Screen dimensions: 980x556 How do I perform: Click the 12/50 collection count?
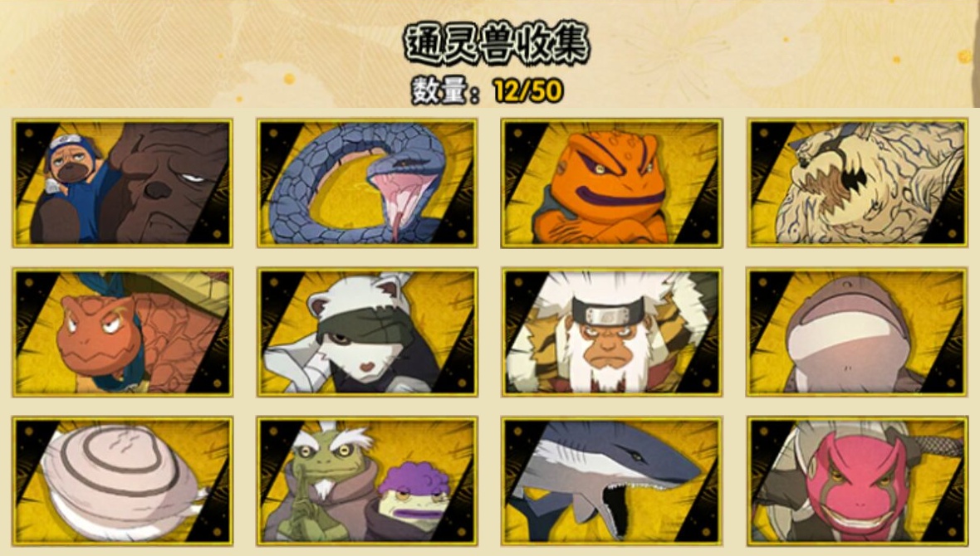pyautogui.click(x=528, y=91)
